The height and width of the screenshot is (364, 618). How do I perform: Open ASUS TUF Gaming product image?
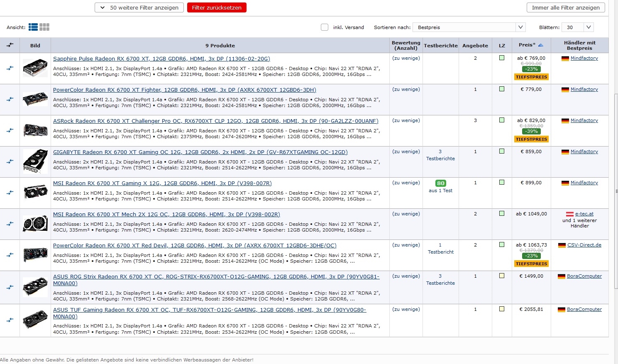click(x=35, y=320)
